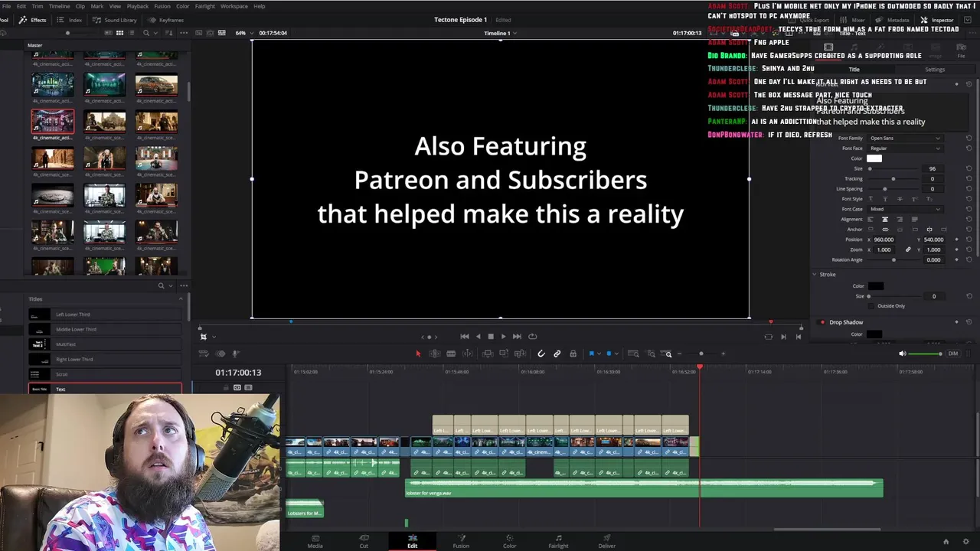980x551 pixels.
Task: Switch to the Deliver page
Action: click(x=606, y=541)
